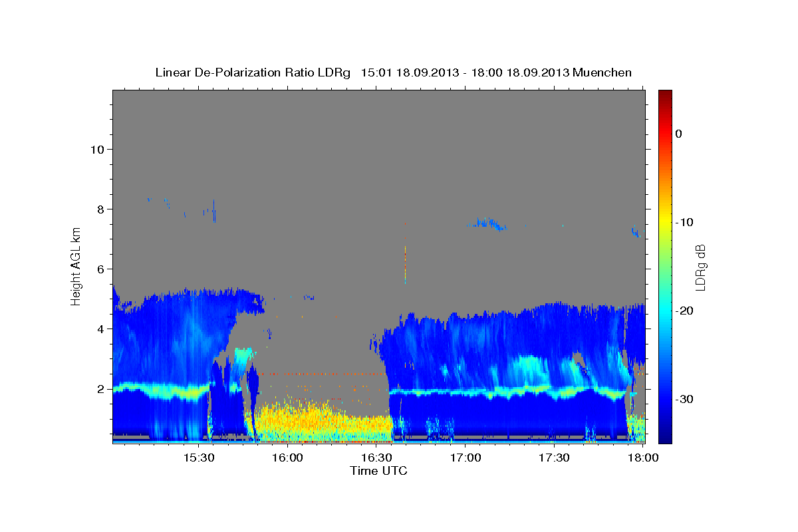
Task: Click the height tick label 2
Action: coord(100,388)
